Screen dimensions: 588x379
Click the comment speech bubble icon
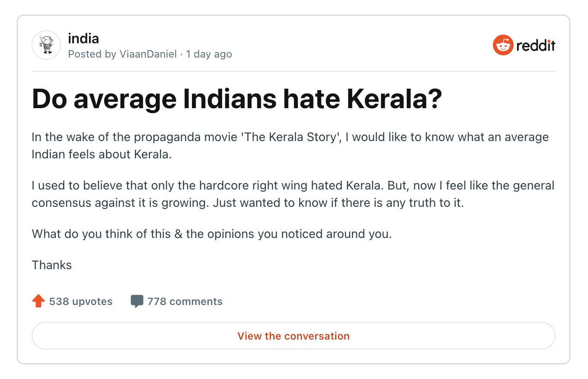click(x=137, y=301)
